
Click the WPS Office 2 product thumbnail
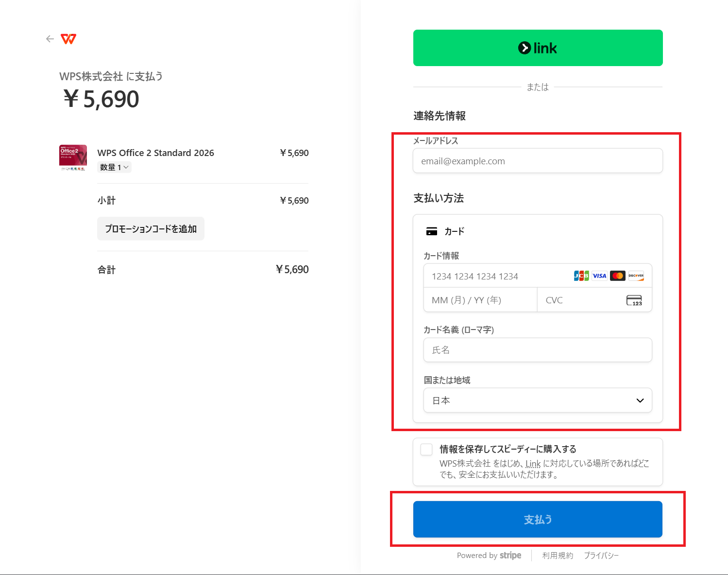coord(73,157)
